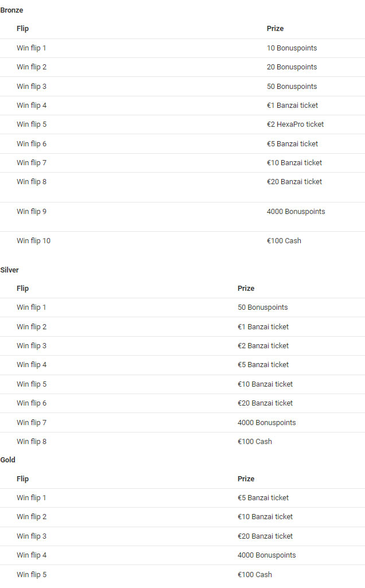Click the Flip column header under Silver
The width and height of the screenshot is (365, 588).
(22, 289)
